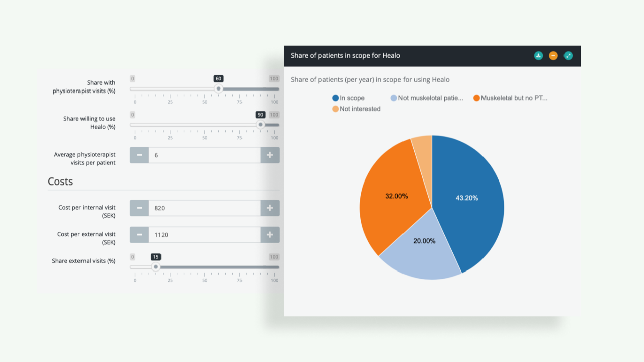Click the value bubble 60 above slider

pyautogui.click(x=218, y=79)
